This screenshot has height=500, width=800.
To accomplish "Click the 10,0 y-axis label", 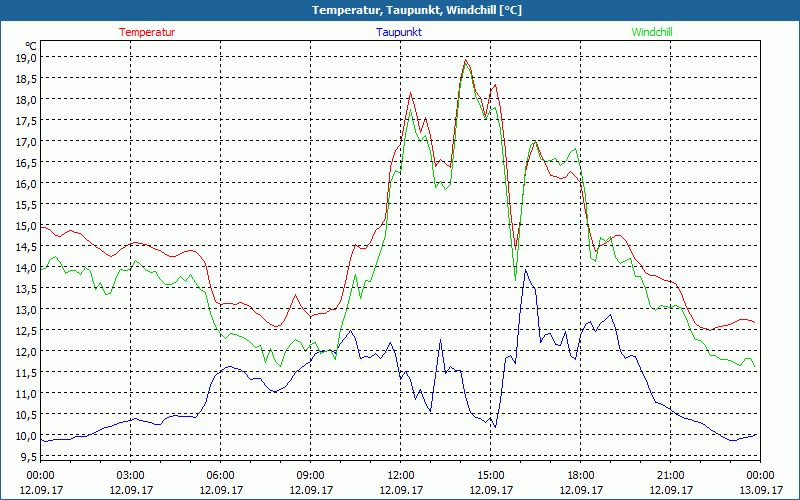I will pyautogui.click(x=26, y=435).
